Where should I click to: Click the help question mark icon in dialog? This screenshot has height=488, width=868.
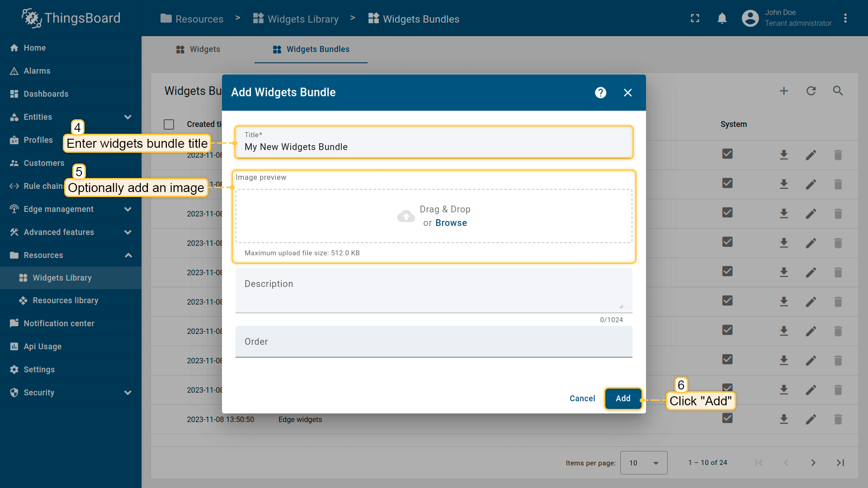coord(600,93)
